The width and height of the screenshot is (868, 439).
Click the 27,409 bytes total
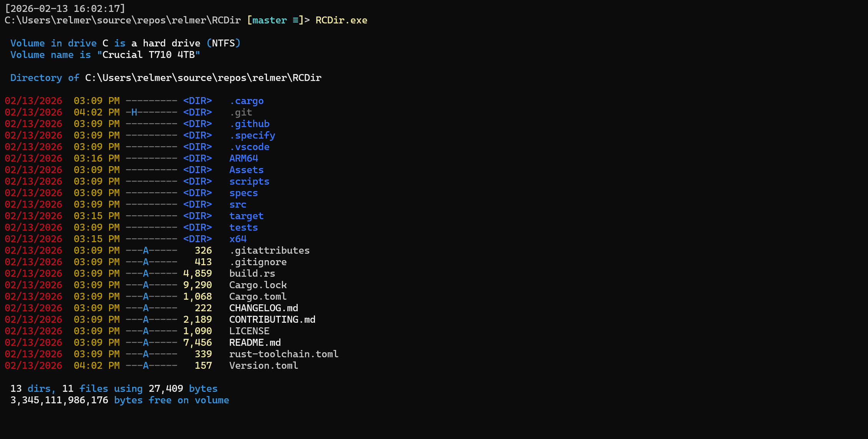click(x=166, y=389)
